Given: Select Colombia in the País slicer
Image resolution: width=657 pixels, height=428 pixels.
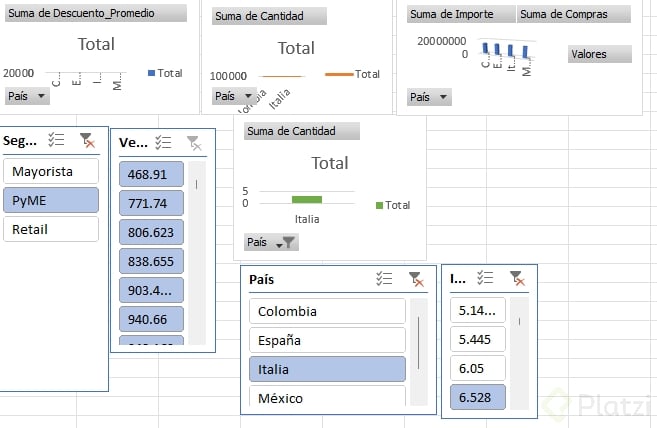Looking at the screenshot, I should (327, 311).
